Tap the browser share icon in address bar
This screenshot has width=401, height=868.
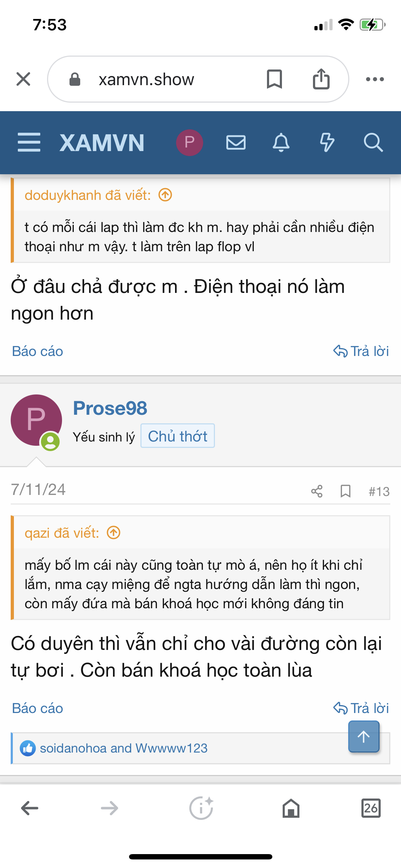pyautogui.click(x=321, y=79)
